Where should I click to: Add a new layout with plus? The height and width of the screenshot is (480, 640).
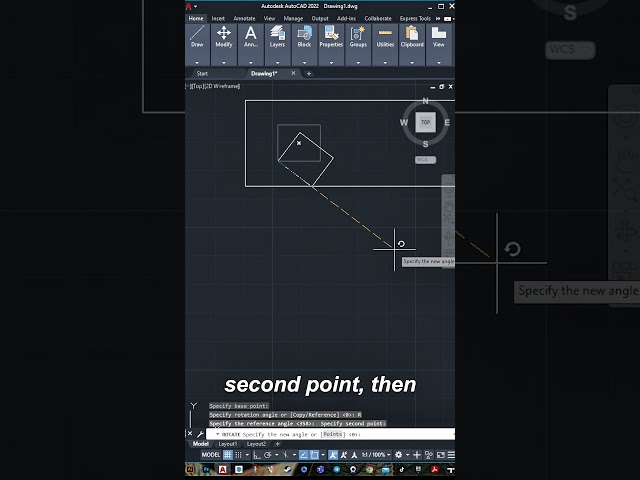[278, 444]
